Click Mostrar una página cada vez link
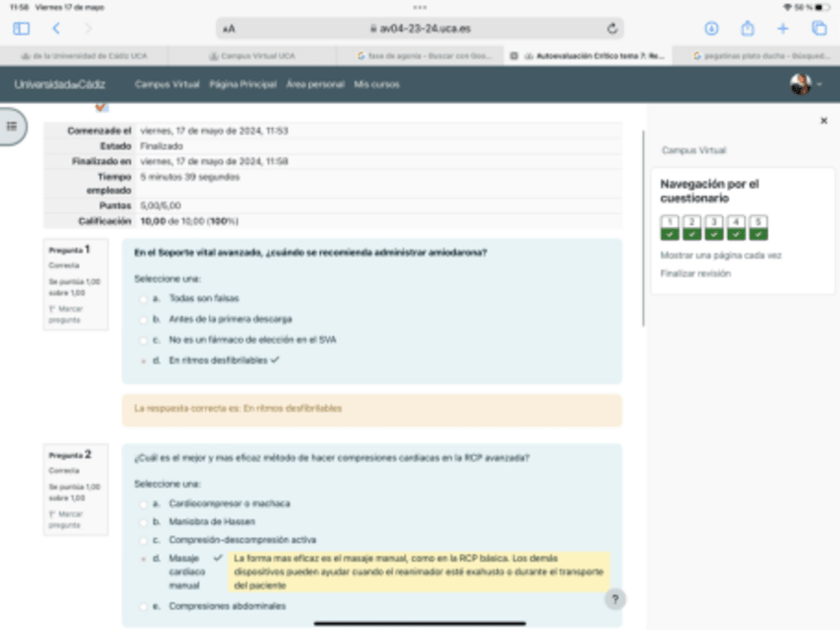 click(x=720, y=256)
